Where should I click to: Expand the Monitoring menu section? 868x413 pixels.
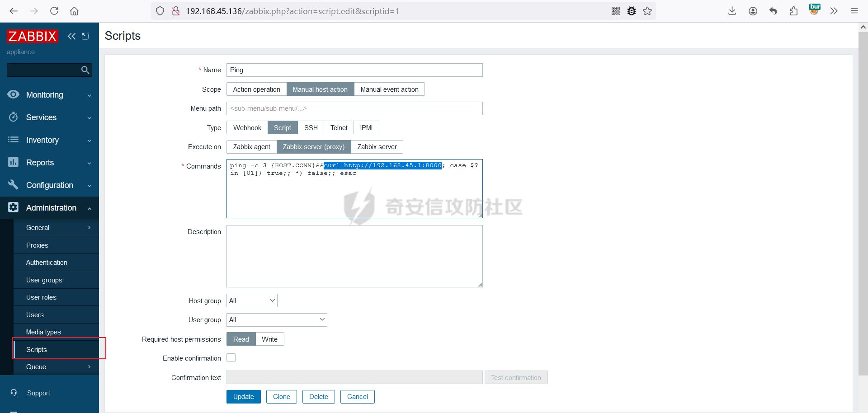point(49,95)
